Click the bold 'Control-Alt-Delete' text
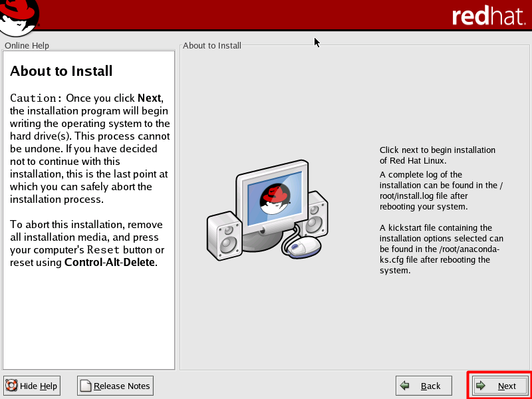Viewport: 532px width, 399px height. point(110,262)
